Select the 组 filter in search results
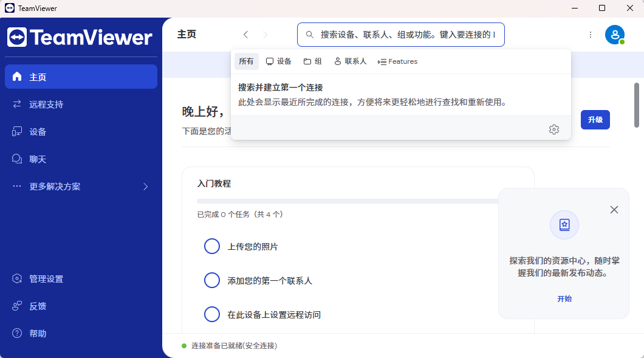Viewport: 644px width, 358px height. 312,61
